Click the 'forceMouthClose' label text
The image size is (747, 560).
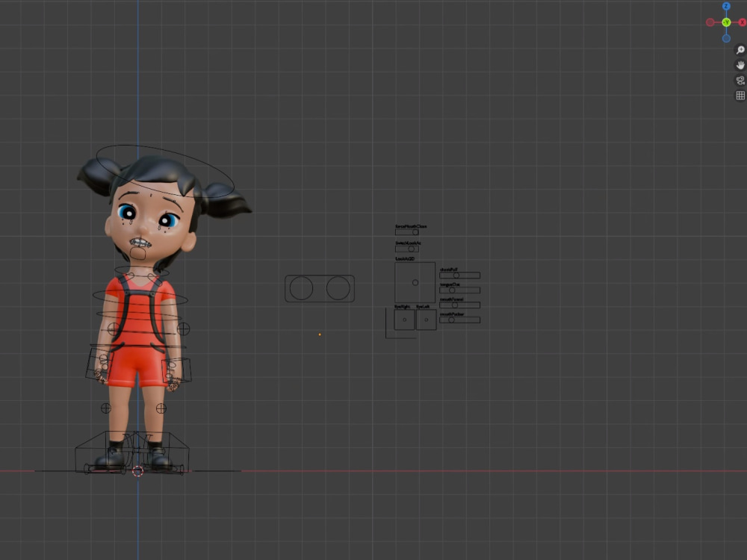point(411,226)
